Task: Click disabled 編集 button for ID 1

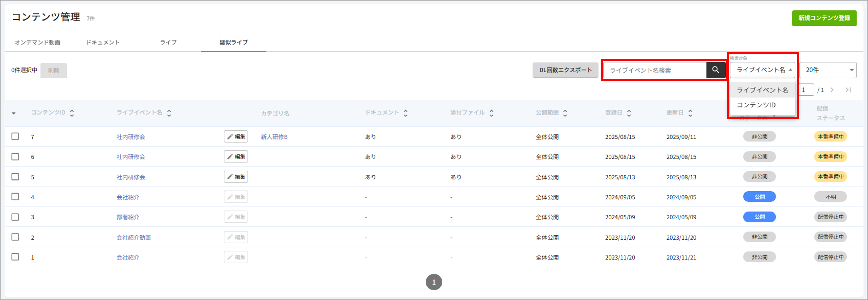Action: [x=236, y=257]
